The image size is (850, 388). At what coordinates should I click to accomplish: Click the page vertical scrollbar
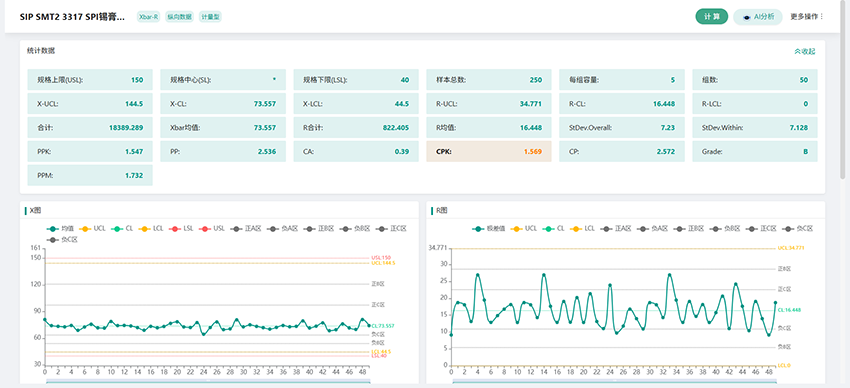point(842,89)
